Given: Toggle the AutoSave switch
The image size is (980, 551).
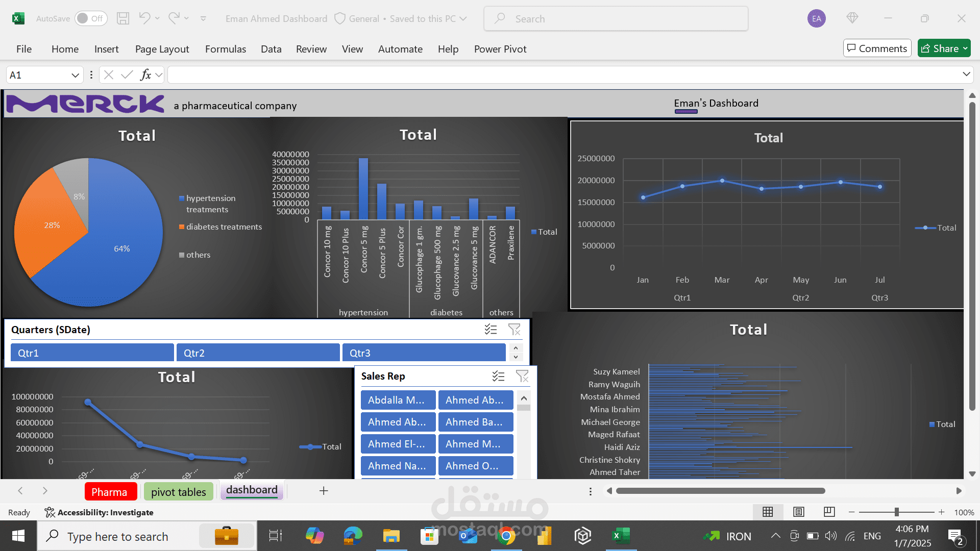Looking at the screenshot, I should pyautogui.click(x=91, y=18).
